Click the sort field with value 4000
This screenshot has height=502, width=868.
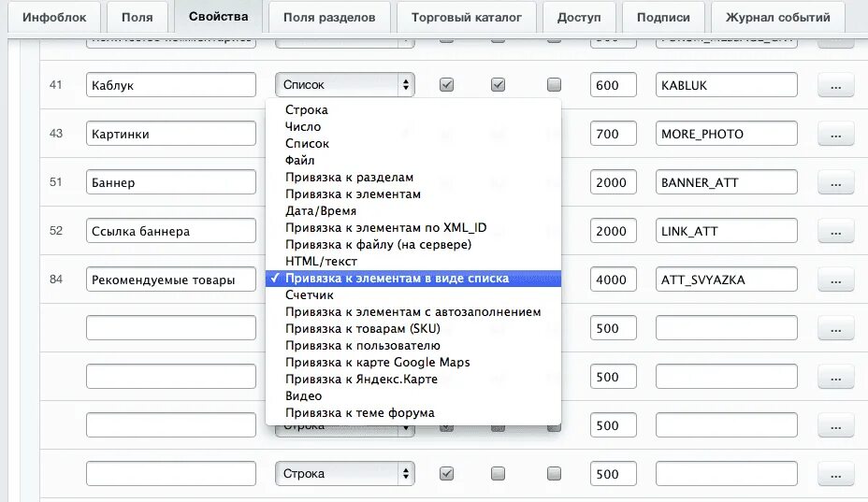point(613,280)
